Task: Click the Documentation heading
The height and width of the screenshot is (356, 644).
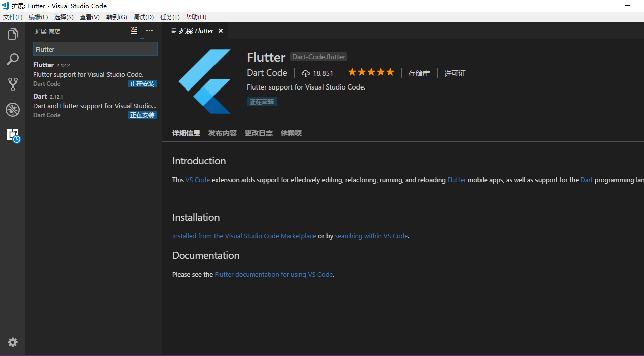Action: click(x=206, y=255)
